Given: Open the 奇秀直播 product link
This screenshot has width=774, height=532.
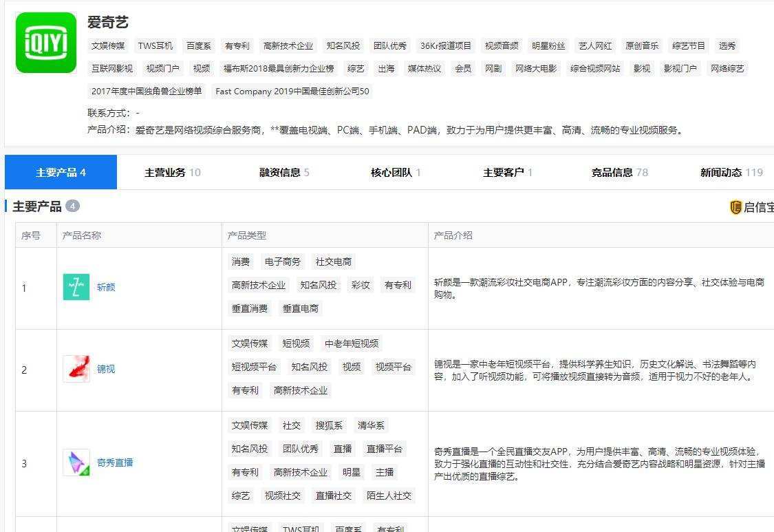Looking at the screenshot, I should point(115,463).
